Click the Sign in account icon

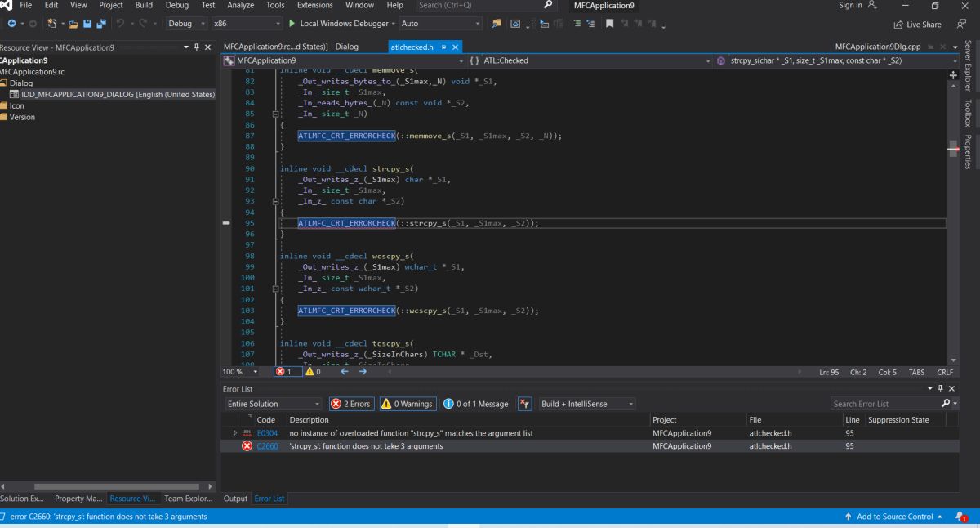(873, 5)
